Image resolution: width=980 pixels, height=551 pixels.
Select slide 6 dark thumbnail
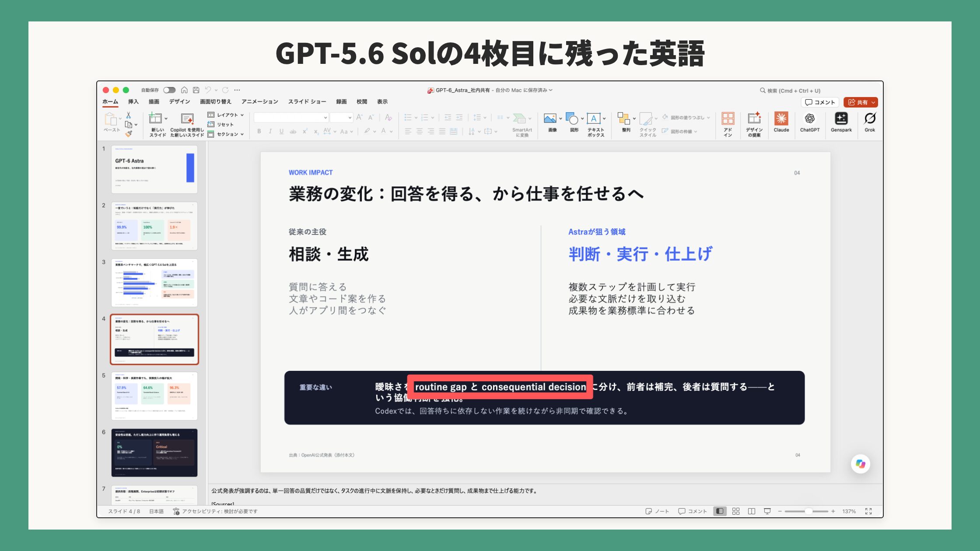pyautogui.click(x=154, y=453)
